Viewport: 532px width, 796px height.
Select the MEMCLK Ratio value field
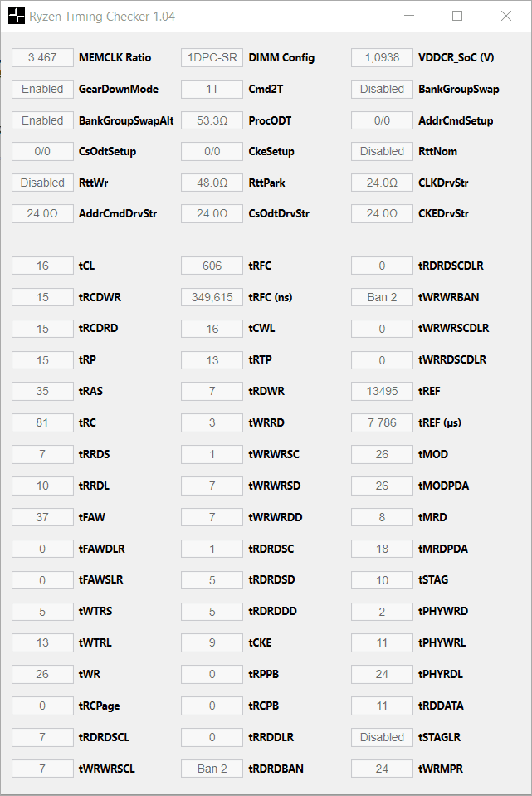click(x=42, y=58)
